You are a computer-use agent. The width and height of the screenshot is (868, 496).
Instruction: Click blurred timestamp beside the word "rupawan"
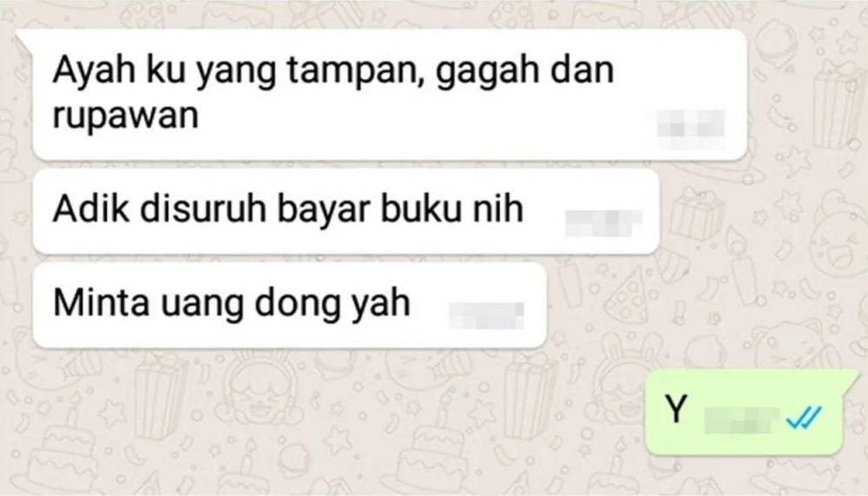click(x=691, y=129)
